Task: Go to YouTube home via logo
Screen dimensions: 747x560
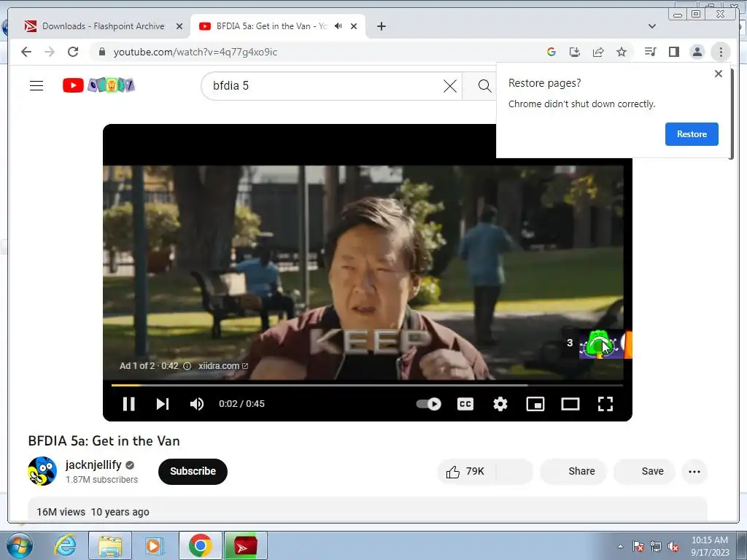Action: [98, 85]
